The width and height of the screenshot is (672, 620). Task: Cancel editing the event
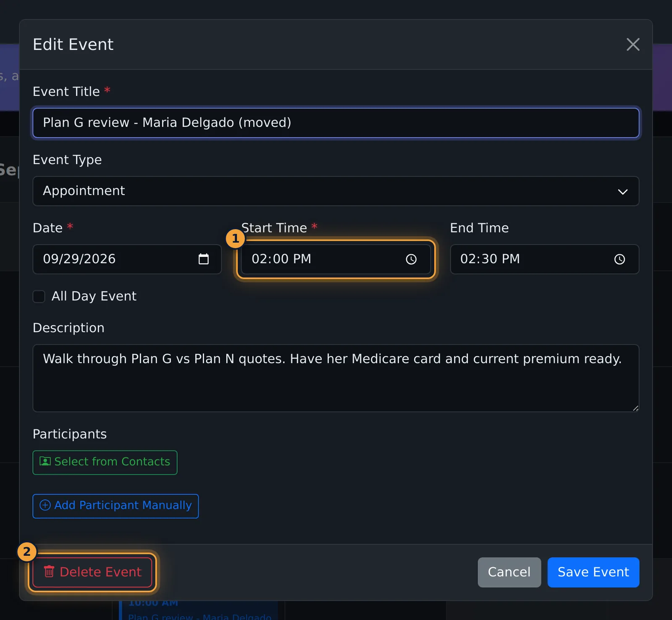[509, 573]
